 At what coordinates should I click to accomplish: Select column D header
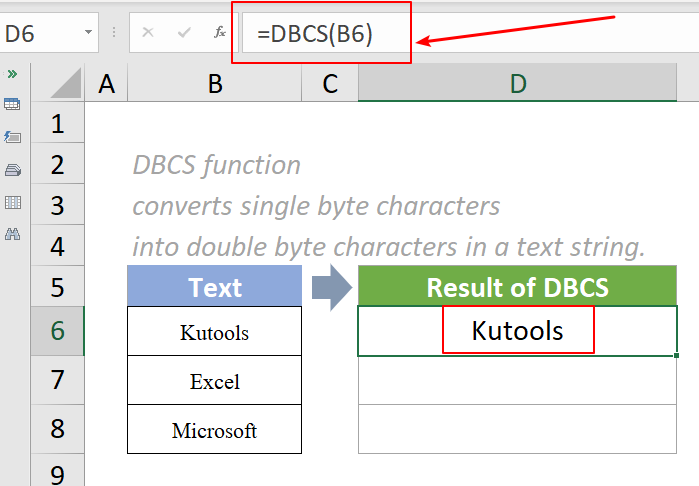[517, 85]
